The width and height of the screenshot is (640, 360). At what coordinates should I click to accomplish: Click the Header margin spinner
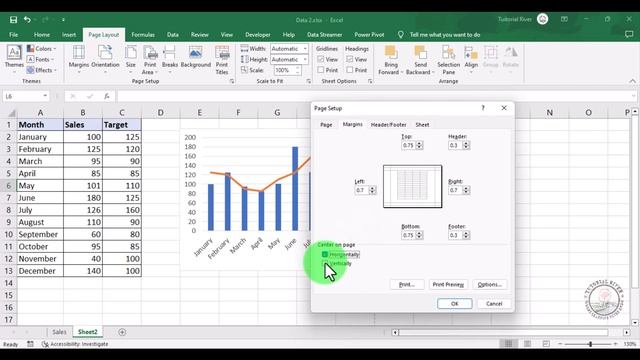(x=466, y=145)
